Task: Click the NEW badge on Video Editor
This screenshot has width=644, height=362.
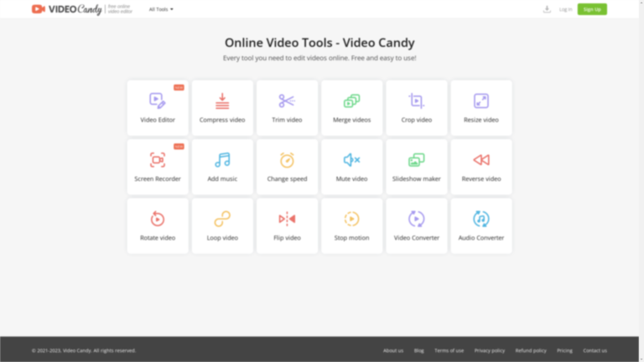Action: click(179, 87)
